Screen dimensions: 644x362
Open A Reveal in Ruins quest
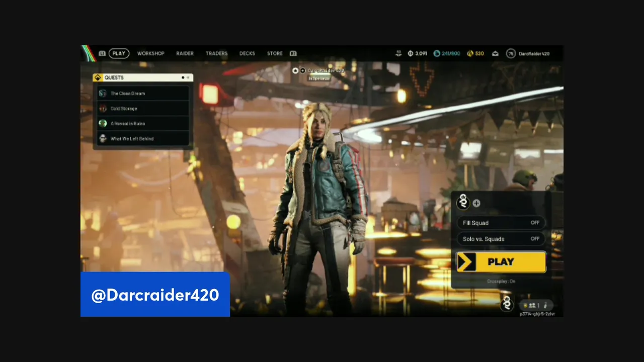[x=143, y=124]
